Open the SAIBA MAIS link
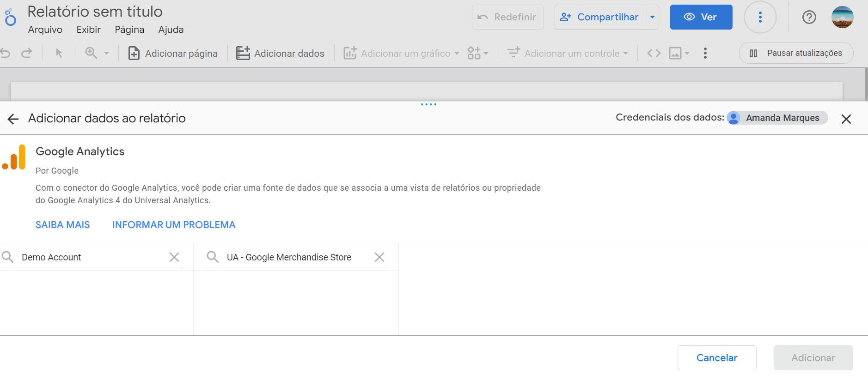The height and width of the screenshot is (380, 868). (x=63, y=225)
